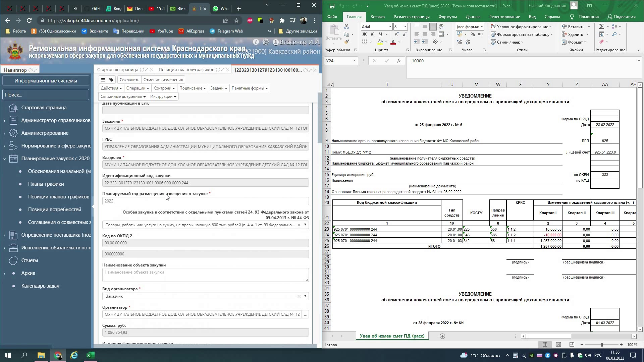Click the AutoSum sigma icon

(601, 26)
